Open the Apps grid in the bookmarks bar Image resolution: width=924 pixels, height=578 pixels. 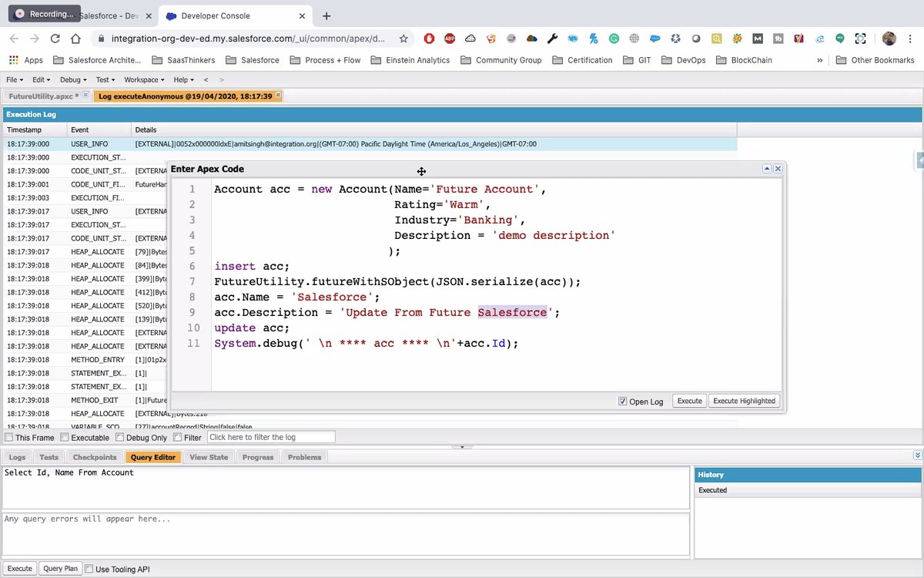(x=25, y=60)
